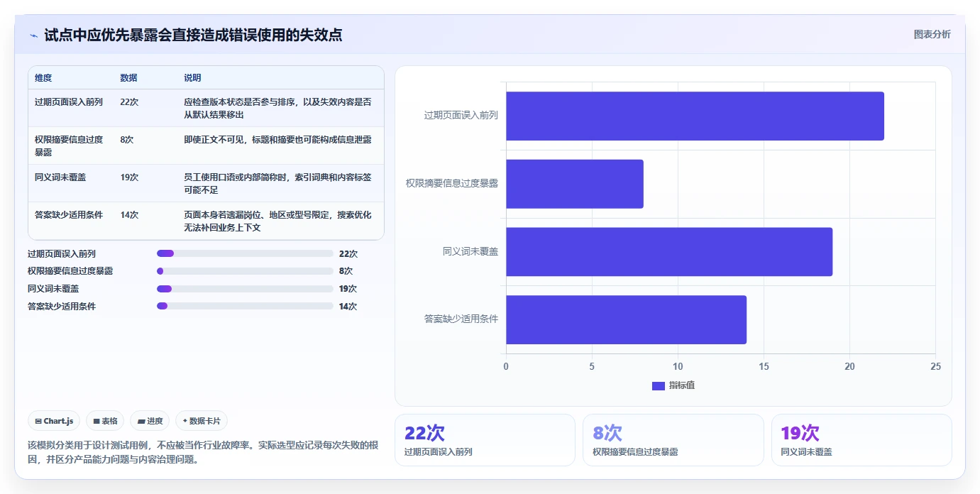Click the 过期页面误入前列 table row label

pos(69,102)
